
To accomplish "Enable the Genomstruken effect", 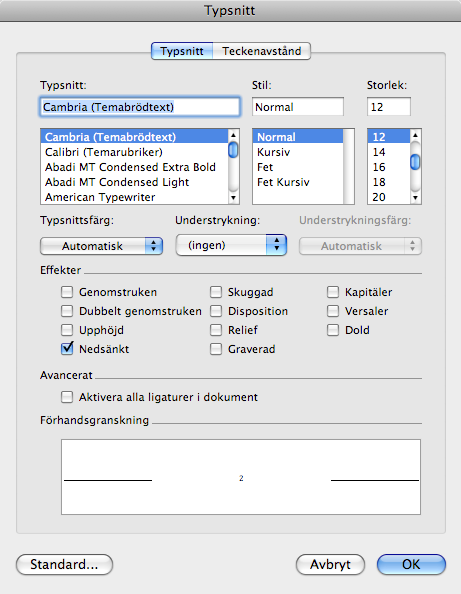I will 67,292.
